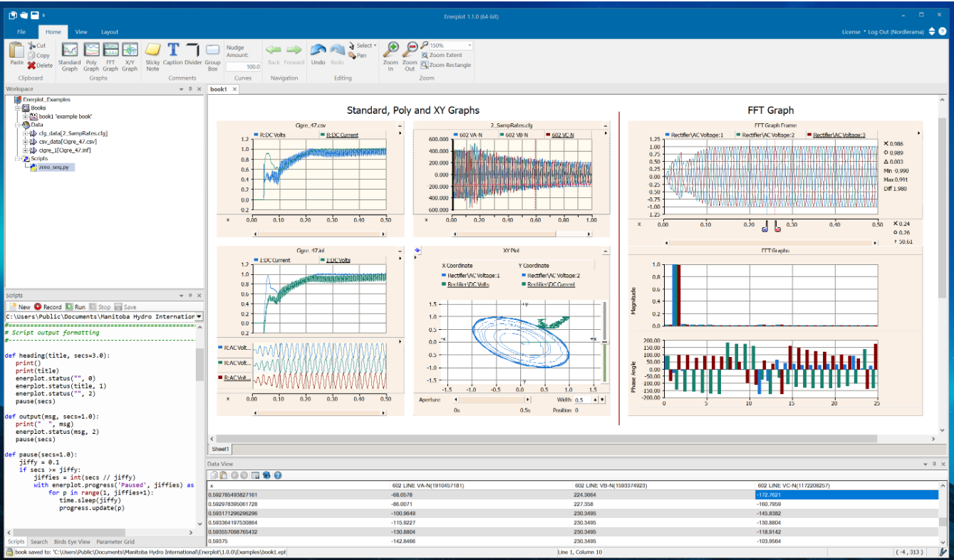Insert an FFT Graph
Screen dimensions: 954x560
[x=110, y=57]
